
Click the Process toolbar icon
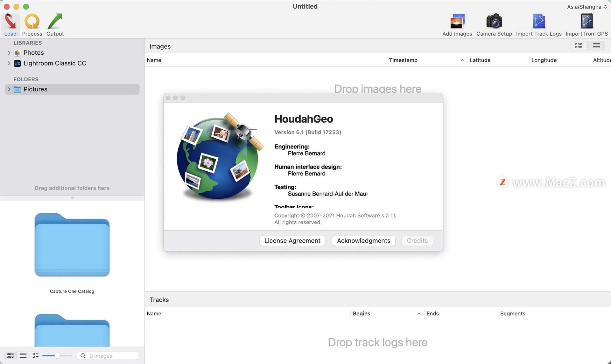click(x=32, y=22)
